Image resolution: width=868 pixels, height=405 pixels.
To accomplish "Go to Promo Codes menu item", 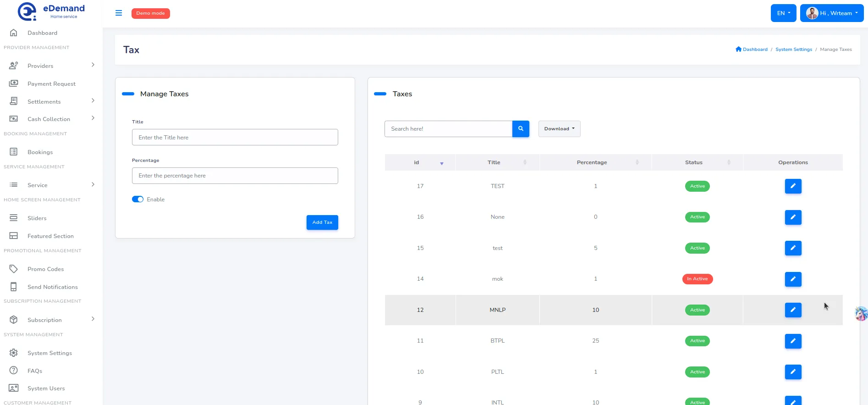I will [45, 269].
